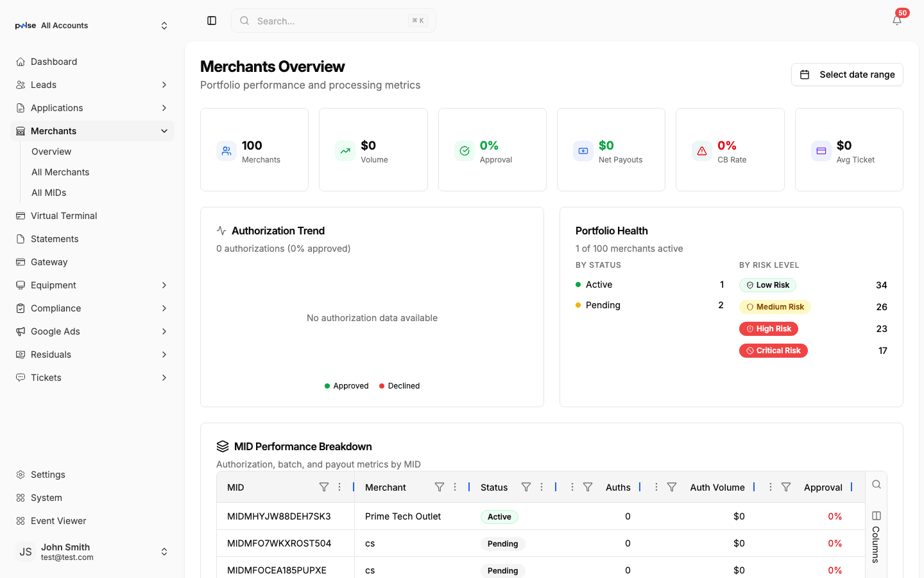Click the Select date range button

[847, 74]
